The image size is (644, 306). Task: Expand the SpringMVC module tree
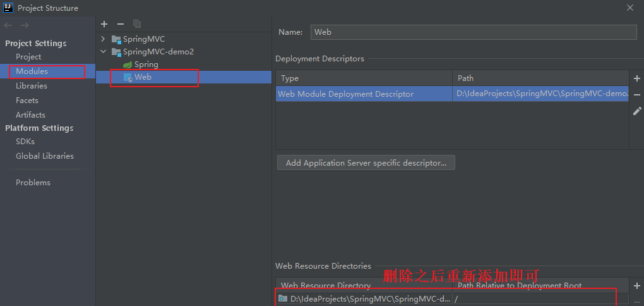[103, 39]
